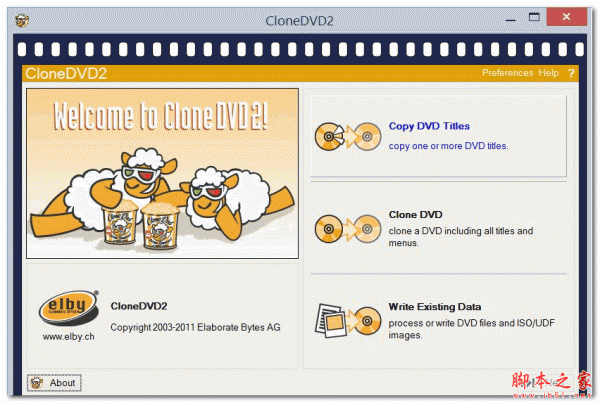
Task: Click the question mark help icon
Action: pos(571,73)
